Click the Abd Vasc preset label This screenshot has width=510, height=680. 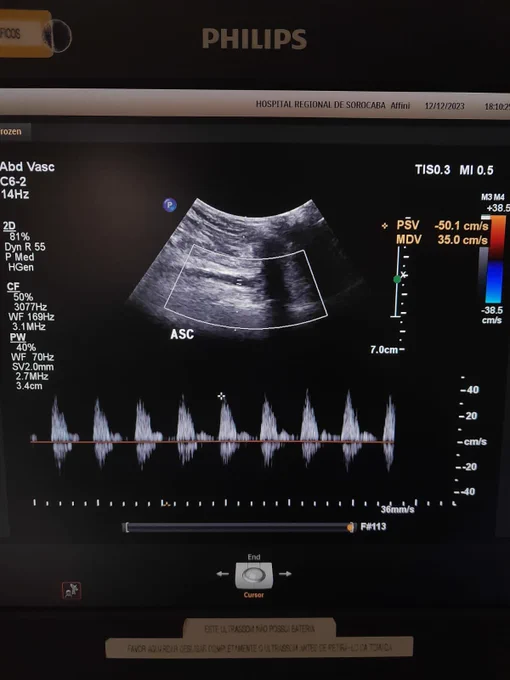(x=27, y=167)
